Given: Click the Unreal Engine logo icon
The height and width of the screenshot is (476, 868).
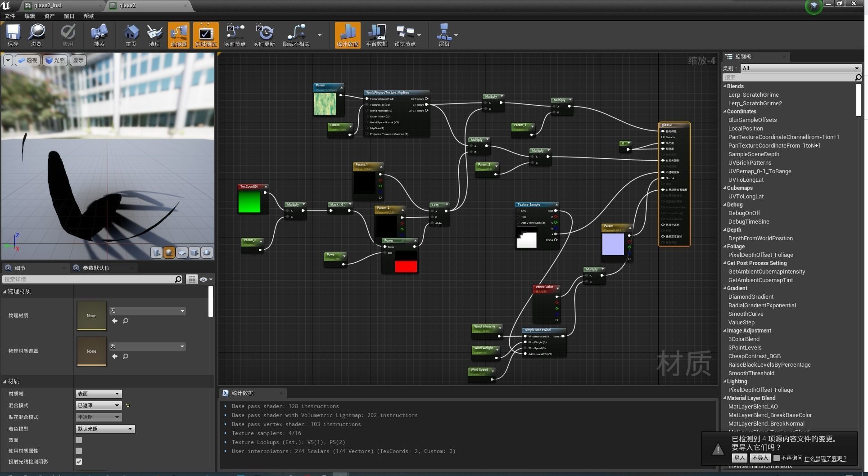Looking at the screenshot, I should pyautogui.click(x=6, y=5).
